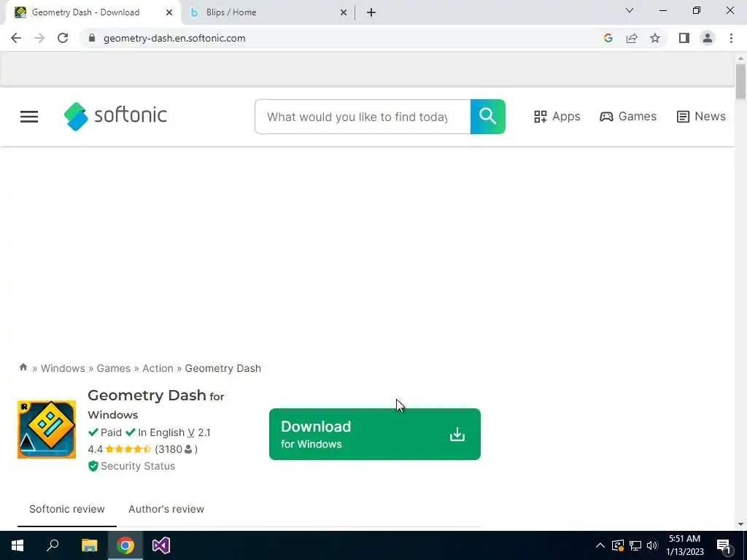Open the browser side panel
The width and height of the screenshot is (747, 560).
coord(684,38)
